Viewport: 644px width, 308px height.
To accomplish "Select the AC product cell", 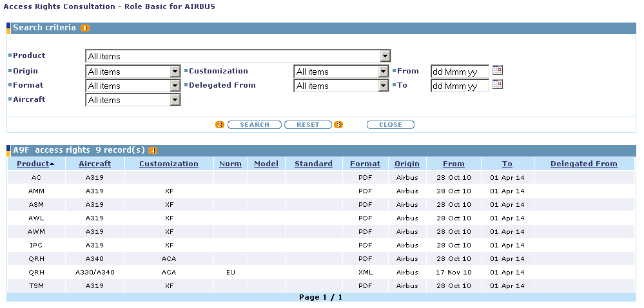I will [x=36, y=178].
